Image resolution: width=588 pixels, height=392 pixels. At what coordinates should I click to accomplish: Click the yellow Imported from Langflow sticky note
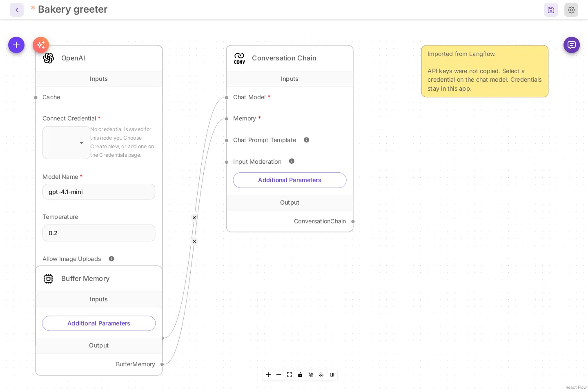pyautogui.click(x=485, y=71)
